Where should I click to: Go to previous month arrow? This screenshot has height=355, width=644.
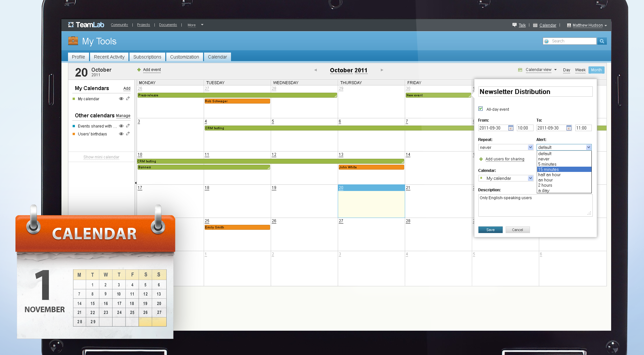315,70
